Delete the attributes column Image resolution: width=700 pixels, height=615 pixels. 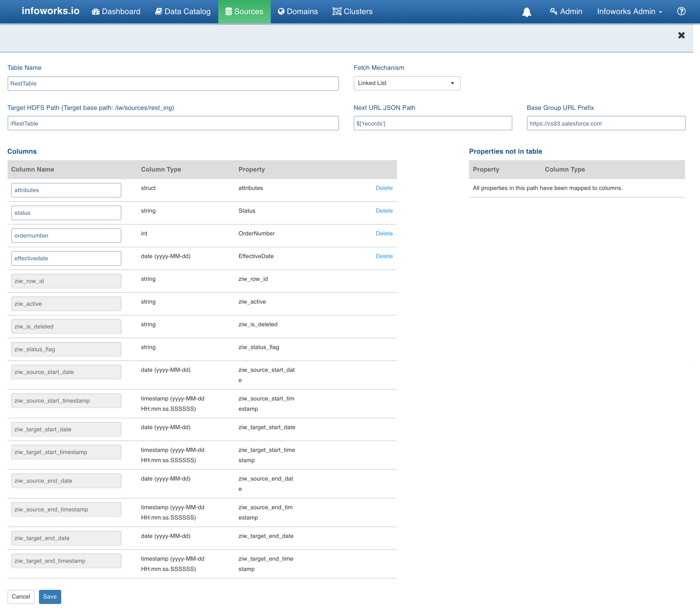point(384,188)
